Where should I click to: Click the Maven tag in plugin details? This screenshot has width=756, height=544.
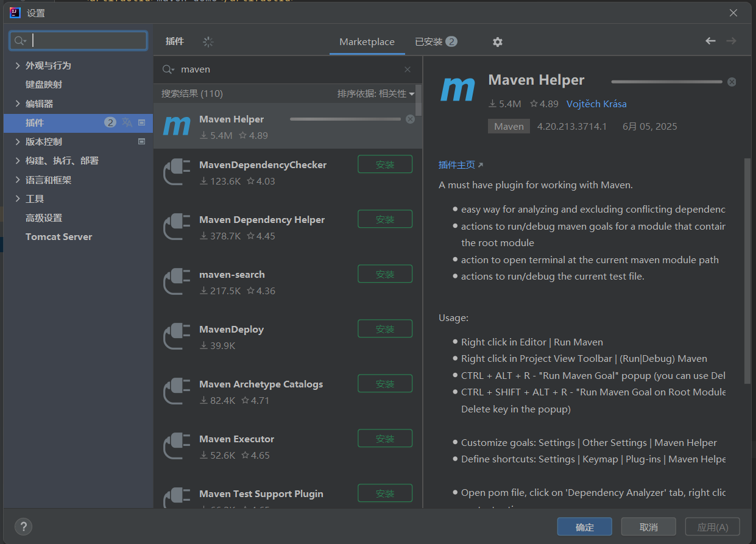point(509,126)
